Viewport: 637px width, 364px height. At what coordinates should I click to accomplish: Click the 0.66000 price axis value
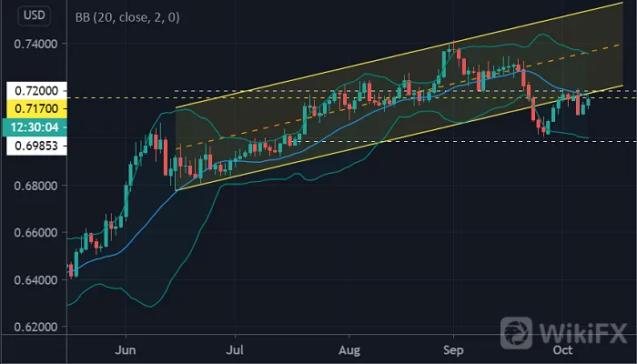35,233
